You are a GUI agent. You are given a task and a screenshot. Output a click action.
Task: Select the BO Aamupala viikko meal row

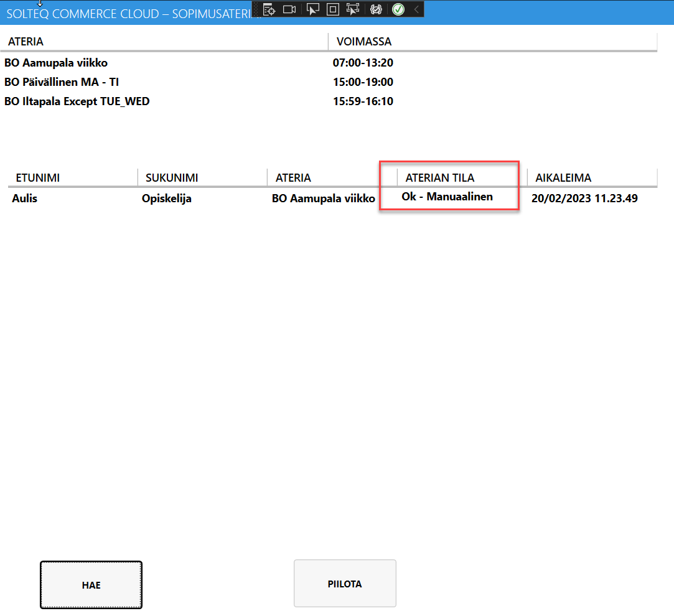point(56,63)
